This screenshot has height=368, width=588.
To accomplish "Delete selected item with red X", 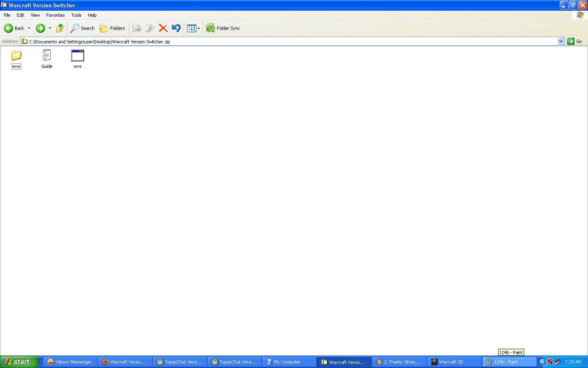I will point(163,28).
